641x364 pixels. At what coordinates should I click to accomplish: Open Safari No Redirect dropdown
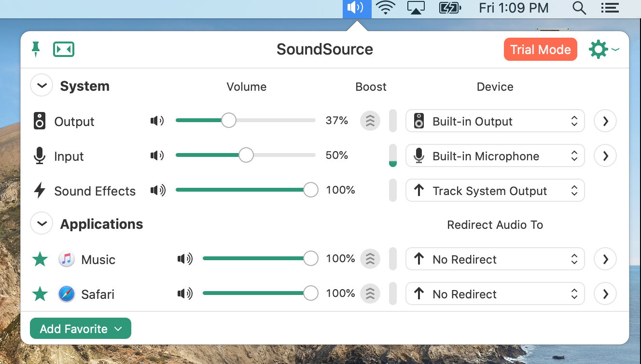coord(495,294)
